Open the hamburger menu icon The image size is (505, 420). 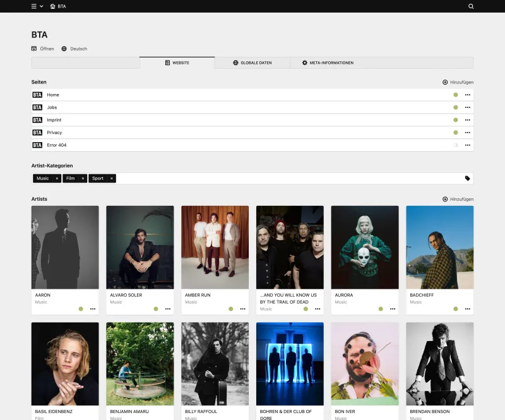coord(33,6)
